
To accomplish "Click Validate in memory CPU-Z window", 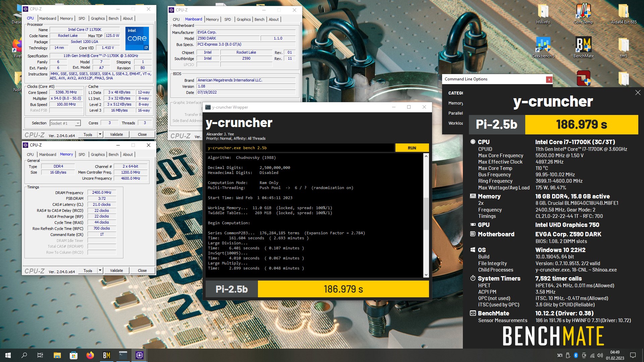I will [116, 270].
